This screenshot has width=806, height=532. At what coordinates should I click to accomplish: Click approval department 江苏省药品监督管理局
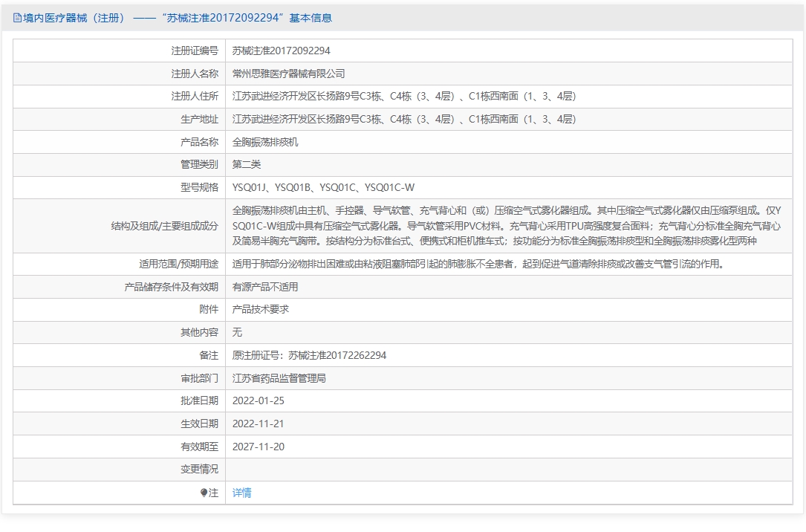point(279,378)
